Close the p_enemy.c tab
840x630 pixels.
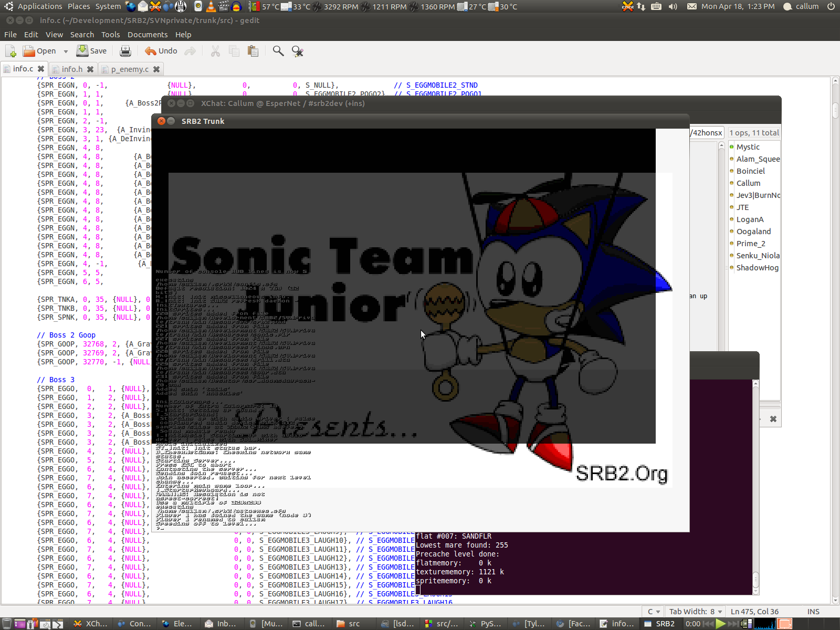coord(156,69)
